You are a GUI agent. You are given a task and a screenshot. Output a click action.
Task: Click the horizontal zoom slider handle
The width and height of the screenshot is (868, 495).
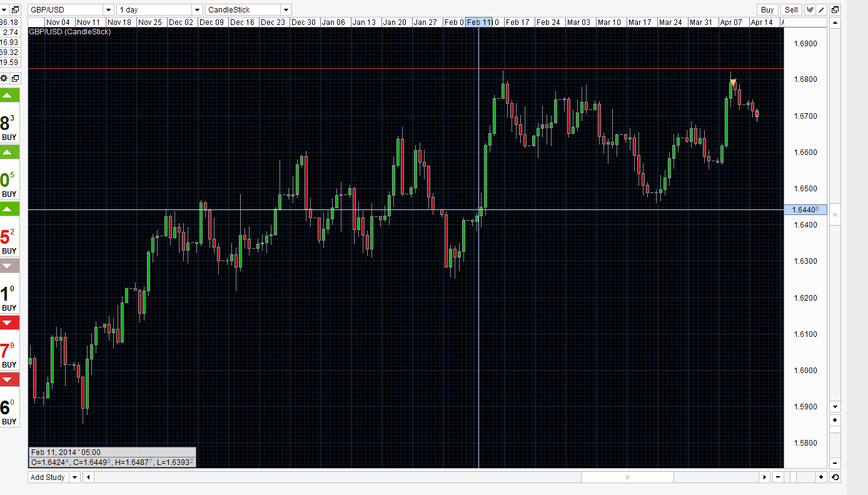coord(627,477)
